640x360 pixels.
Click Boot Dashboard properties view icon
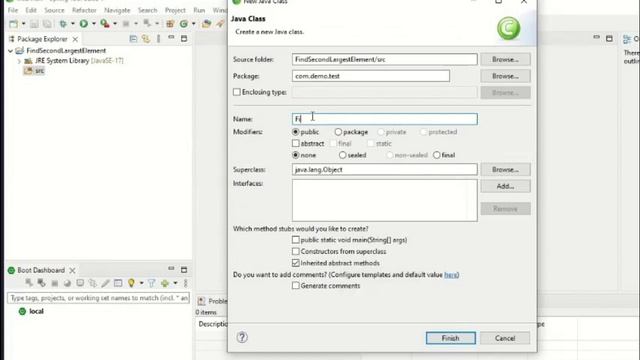(118, 282)
